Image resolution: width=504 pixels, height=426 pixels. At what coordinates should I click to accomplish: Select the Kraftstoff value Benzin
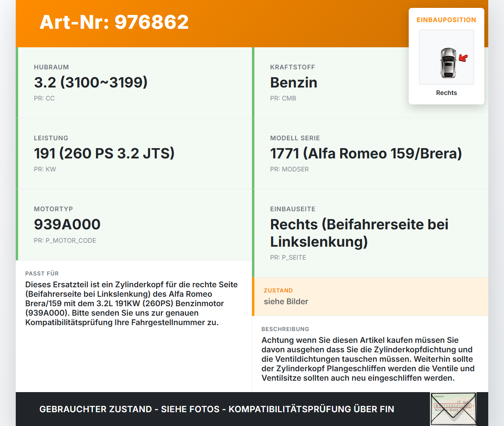[294, 82]
